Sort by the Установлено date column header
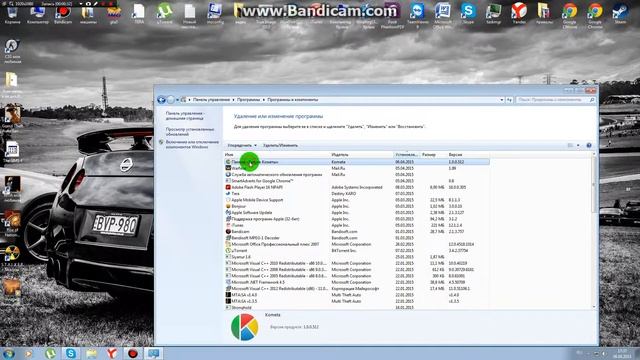640x360 pixels. pyautogui.click(x=406, y=155)
